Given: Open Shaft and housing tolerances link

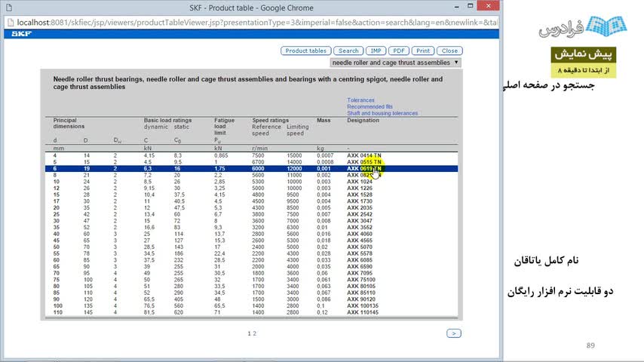Looking at the screenshot, I should (x=382, y=114).
